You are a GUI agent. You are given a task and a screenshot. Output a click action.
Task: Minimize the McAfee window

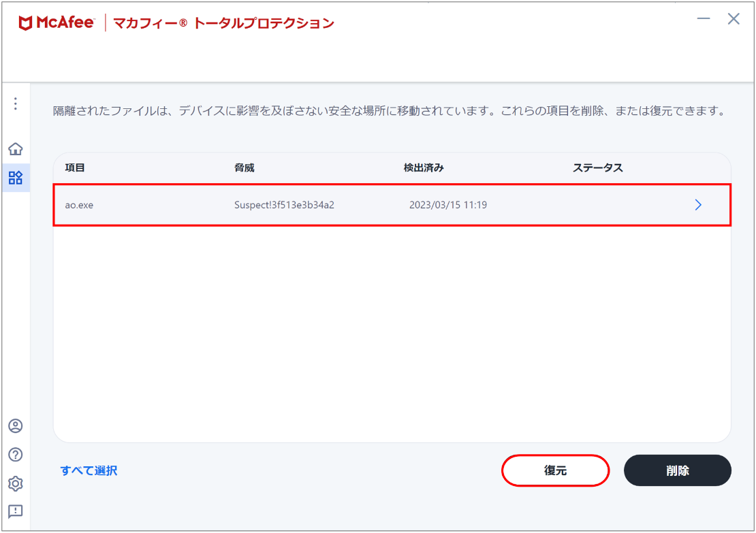click(704, 19)
